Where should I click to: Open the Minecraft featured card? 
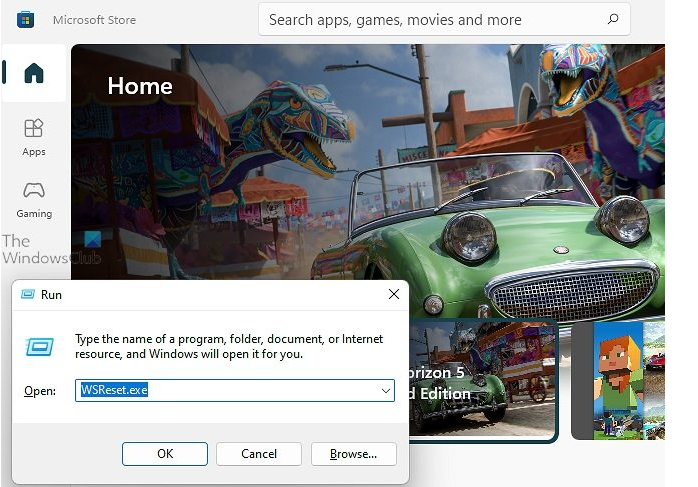click(x=618, y=380)
